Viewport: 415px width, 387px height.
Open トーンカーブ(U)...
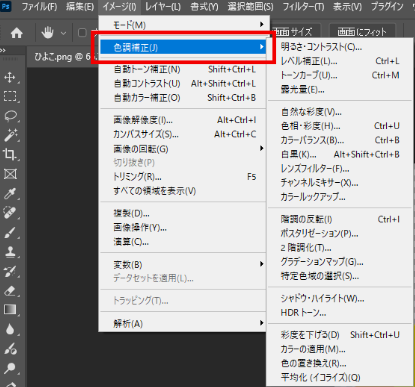[x=341, y=75]
